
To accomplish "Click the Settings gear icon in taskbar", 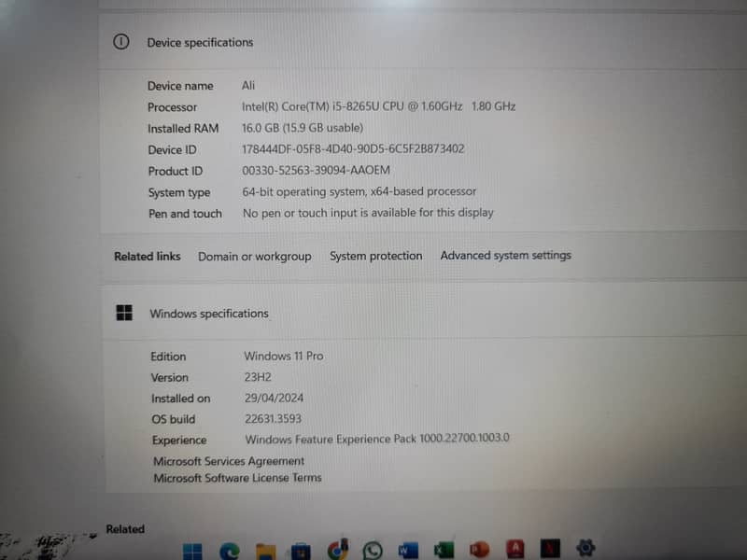I will pos(586,549).
